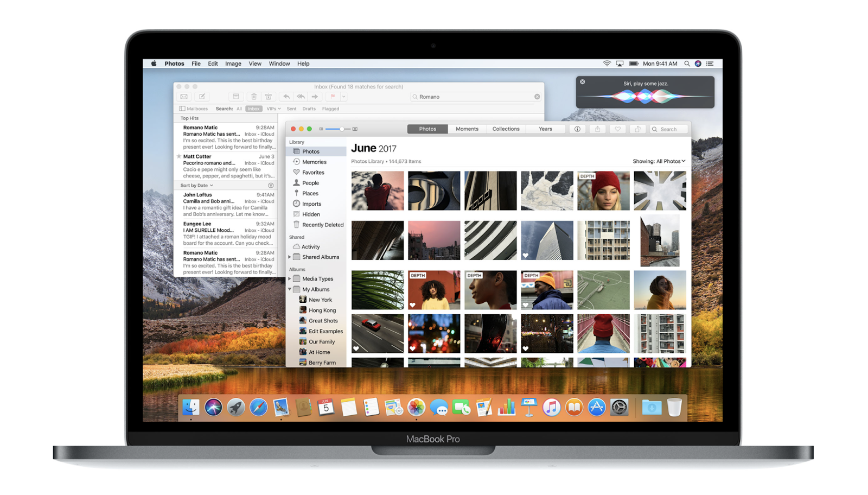Rotate the photo using the Photos toolbar icon

(x=638, y=129)
